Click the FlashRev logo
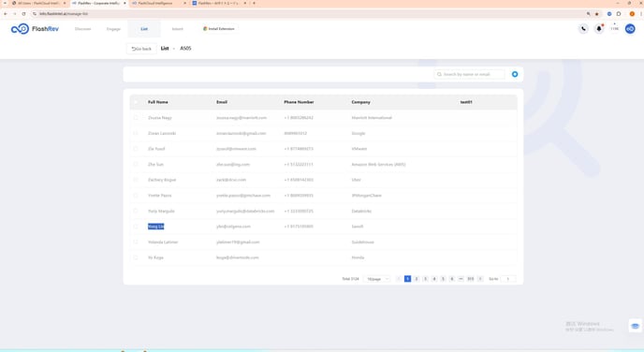 pos(35,29)
